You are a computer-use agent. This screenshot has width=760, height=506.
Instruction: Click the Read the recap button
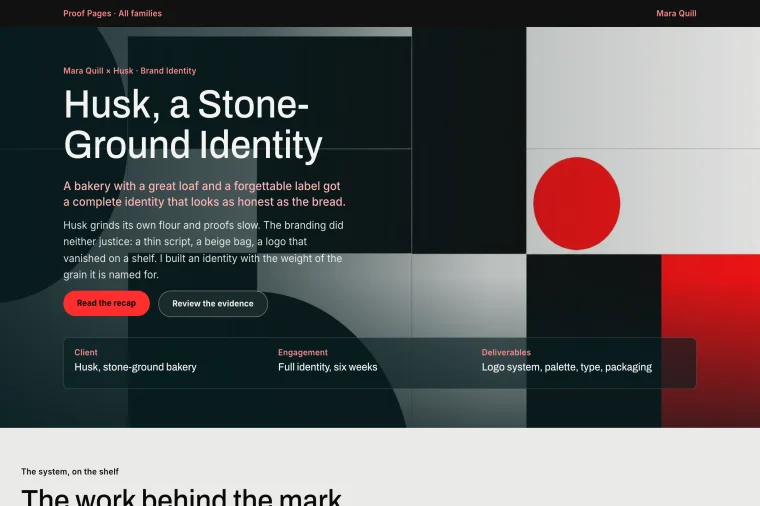pyautogui.click(x=106, y=303)
